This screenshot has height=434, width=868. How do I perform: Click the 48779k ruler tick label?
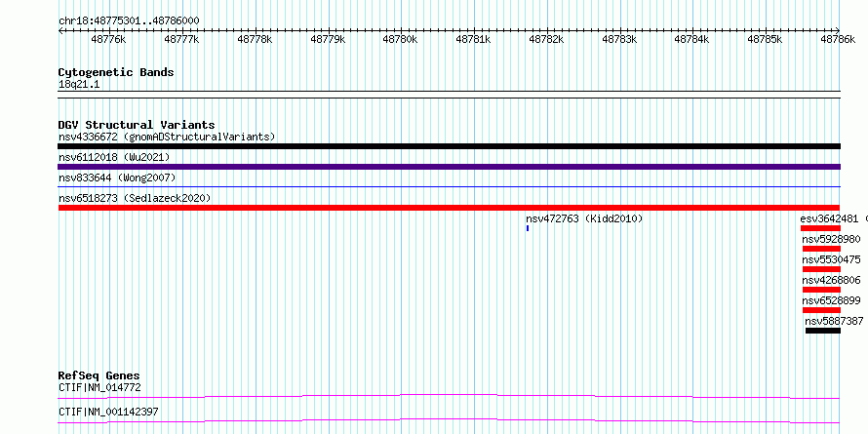328,39
